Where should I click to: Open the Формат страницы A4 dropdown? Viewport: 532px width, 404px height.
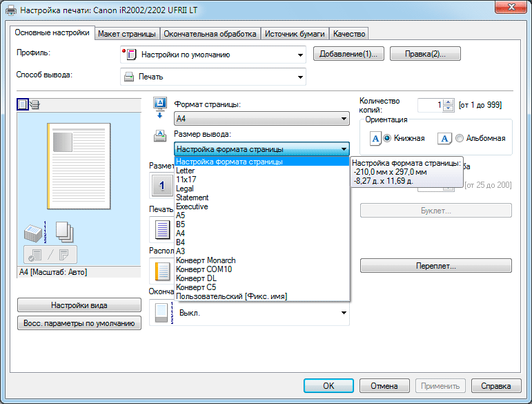262,119
